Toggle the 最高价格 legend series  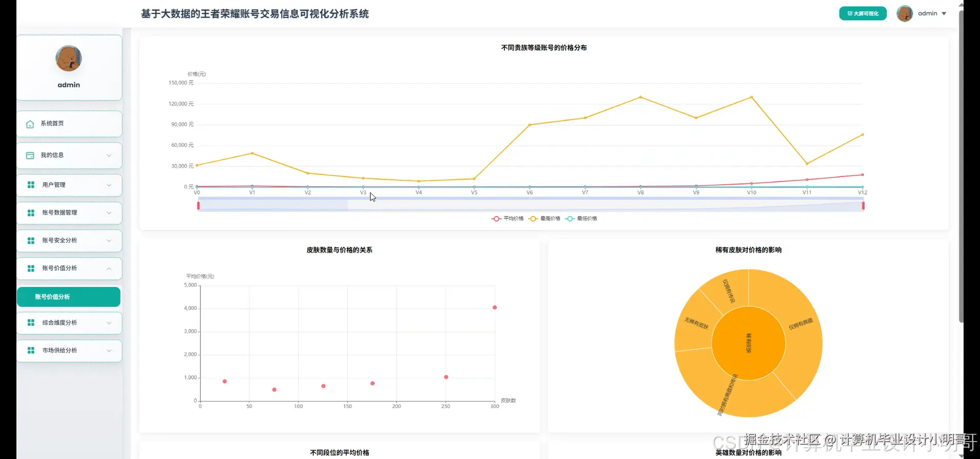[x=544, y=219]
